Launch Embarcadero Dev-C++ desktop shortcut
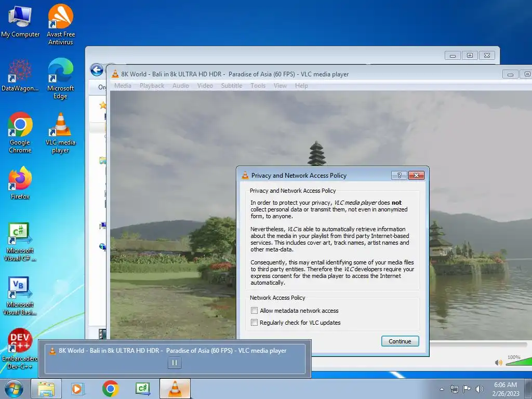532x399 pixels. tap(20, 349)
